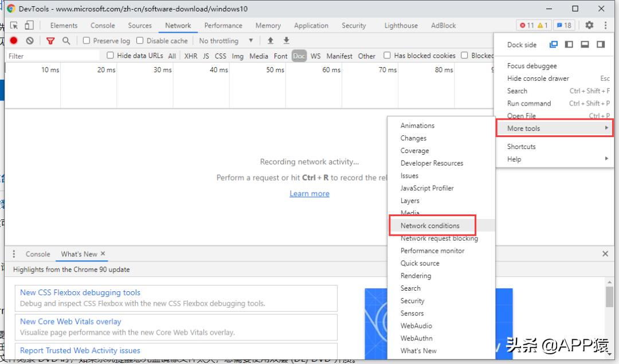The height and width of the screenshot is (364, 619).
Task: Switch to the Performance tab
Action: tap(223, 25)
